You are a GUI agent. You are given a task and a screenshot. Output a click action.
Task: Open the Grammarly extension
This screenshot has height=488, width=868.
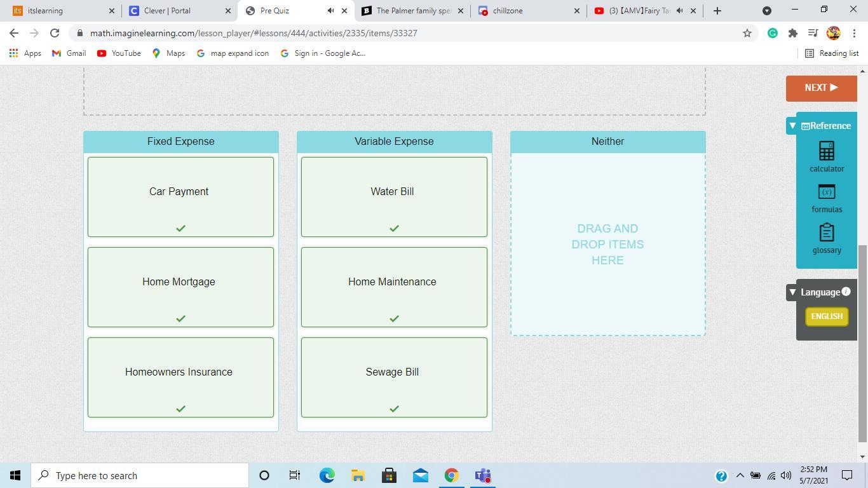[x=773, y=33]
